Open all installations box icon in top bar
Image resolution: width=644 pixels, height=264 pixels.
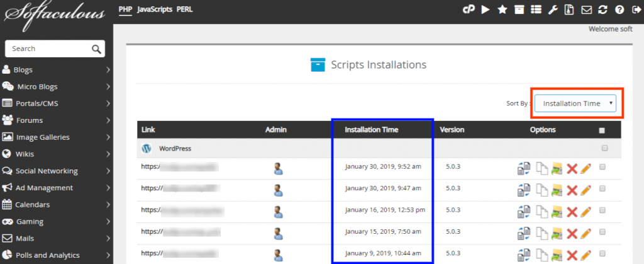point(519,10)
